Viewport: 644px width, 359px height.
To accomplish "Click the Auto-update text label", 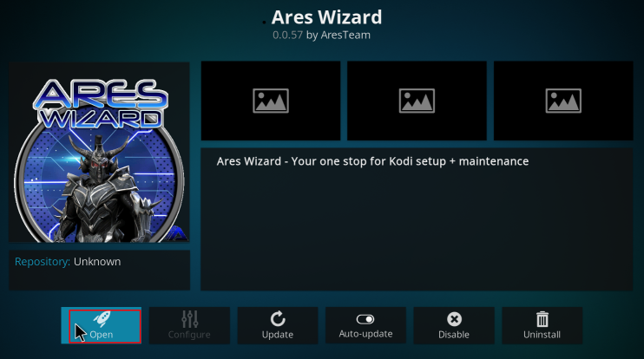I will coord(365,334).
